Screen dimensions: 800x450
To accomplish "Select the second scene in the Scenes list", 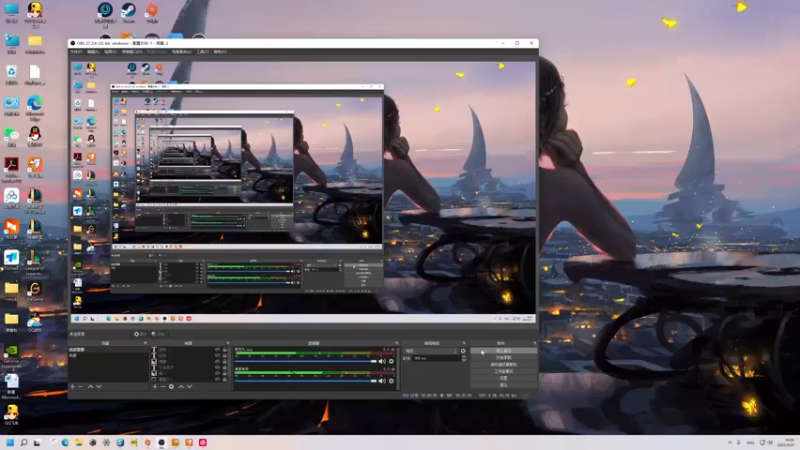I will point(108,356).
